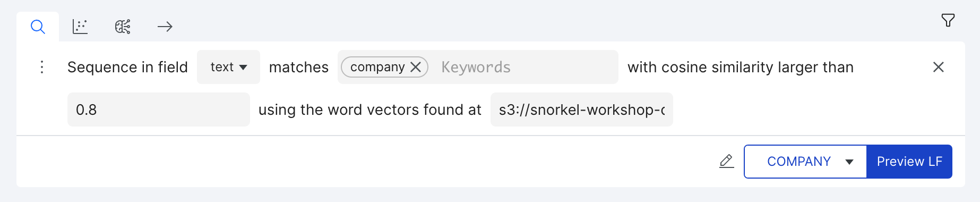Select the company keyword chip label
The width and height of the screenshot is (980, 202).
click(x=377, y=67)
